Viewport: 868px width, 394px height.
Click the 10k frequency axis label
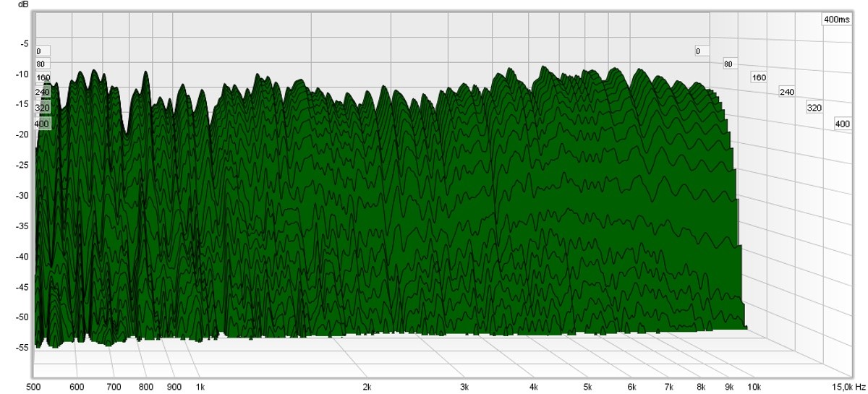point(754,387)
